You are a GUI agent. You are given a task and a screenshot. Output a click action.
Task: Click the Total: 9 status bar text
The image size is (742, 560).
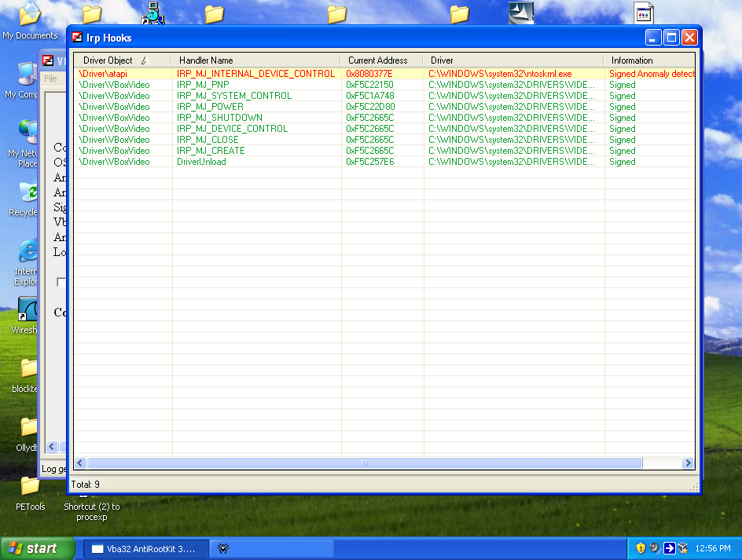click(x=85, y=485)
